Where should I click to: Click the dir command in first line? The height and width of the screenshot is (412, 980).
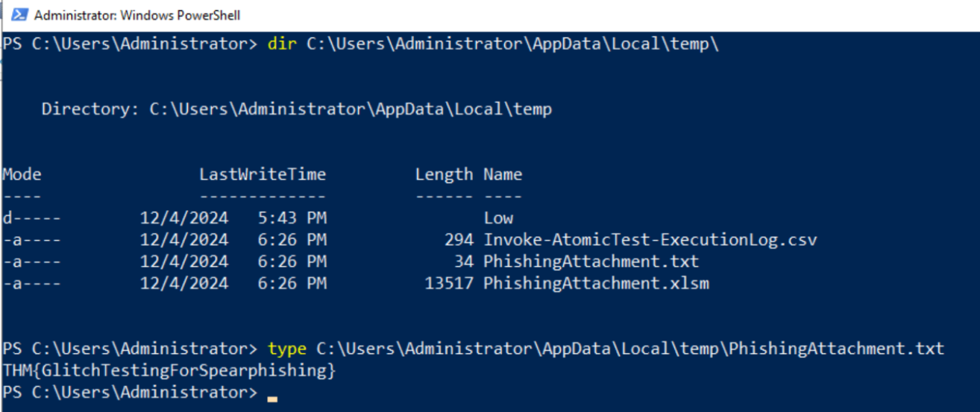282,44
